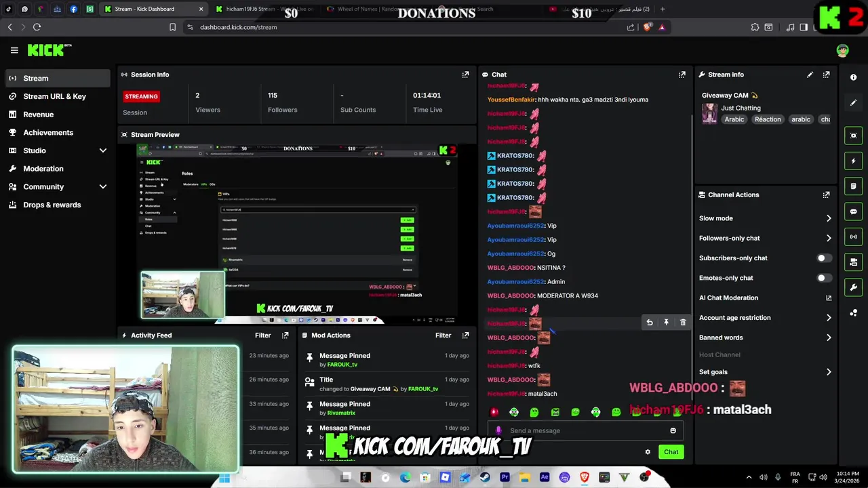Viewport: 868px width, 488px height.
Task: Click the Arabic stream tag
Action: 734,119
